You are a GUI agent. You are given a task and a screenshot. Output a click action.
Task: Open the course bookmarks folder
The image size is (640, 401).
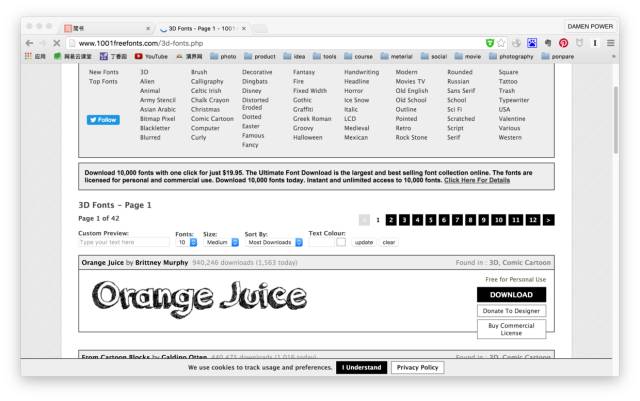coord(358,56)
